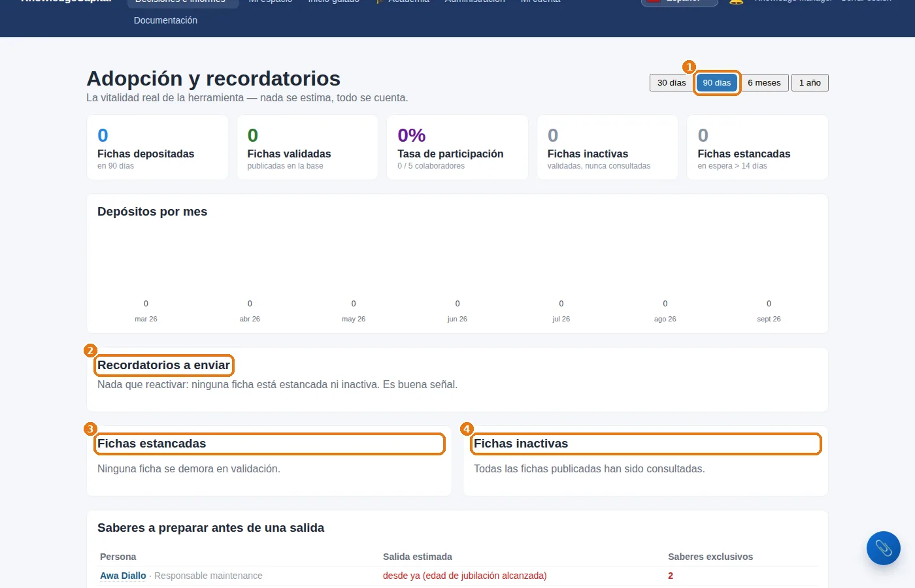Click "desde ya (edad de jubilación alcanzada)" cell

point(465,576)
